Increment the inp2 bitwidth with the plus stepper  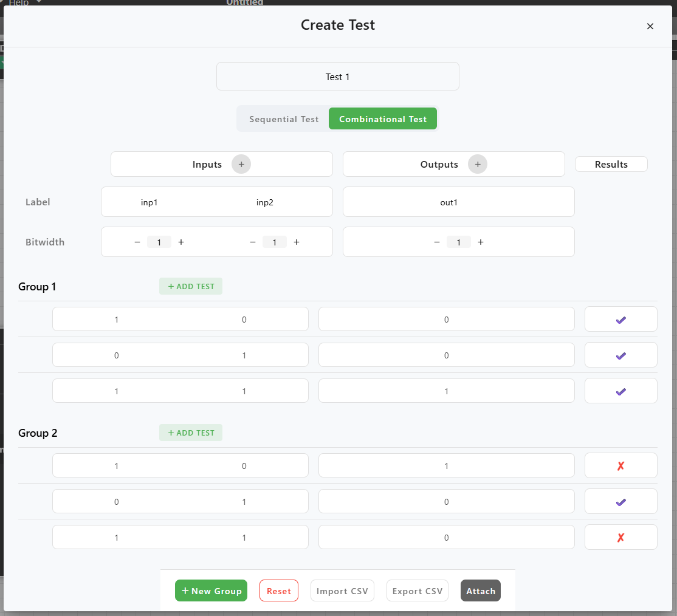tap(297, 242)
